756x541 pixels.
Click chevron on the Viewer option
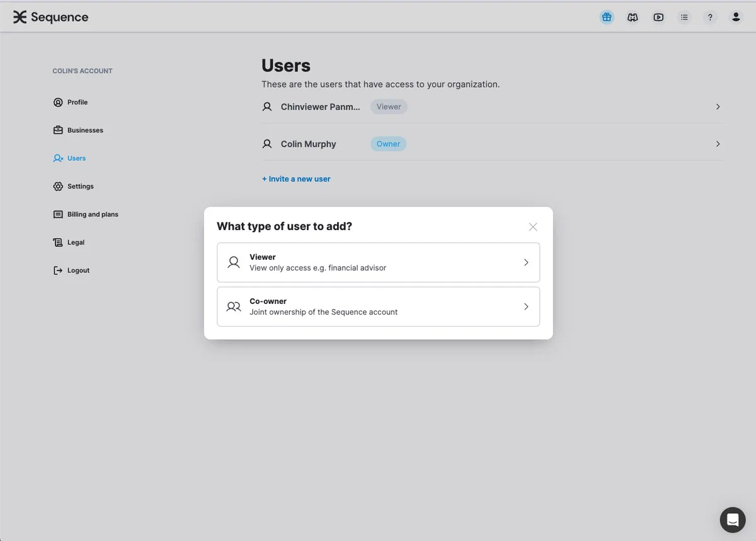[526, 262]
